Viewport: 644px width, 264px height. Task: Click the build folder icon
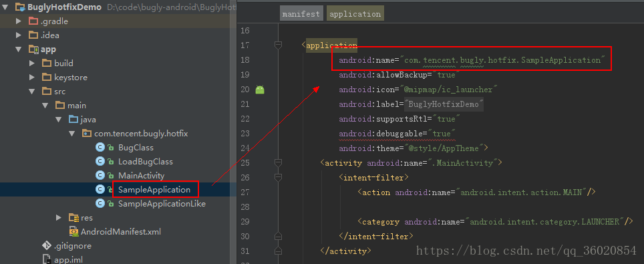coord(47,63)
